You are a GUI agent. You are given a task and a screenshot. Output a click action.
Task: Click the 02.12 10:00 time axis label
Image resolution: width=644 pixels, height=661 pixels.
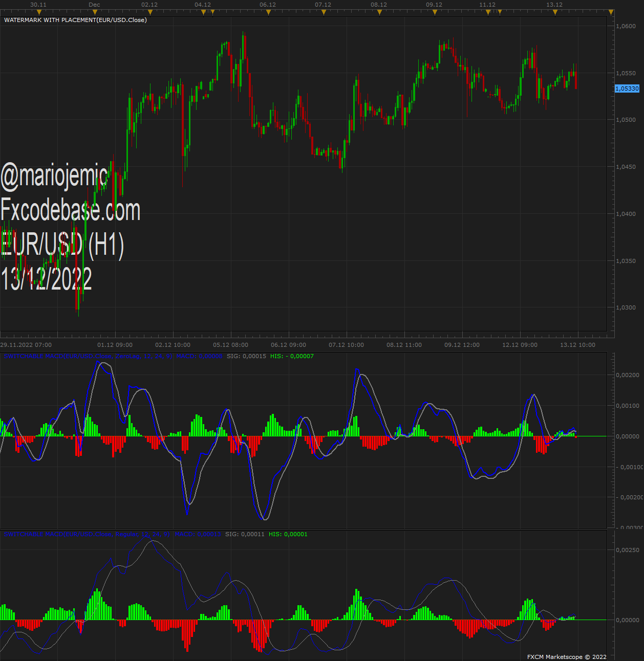click(173, 345)
